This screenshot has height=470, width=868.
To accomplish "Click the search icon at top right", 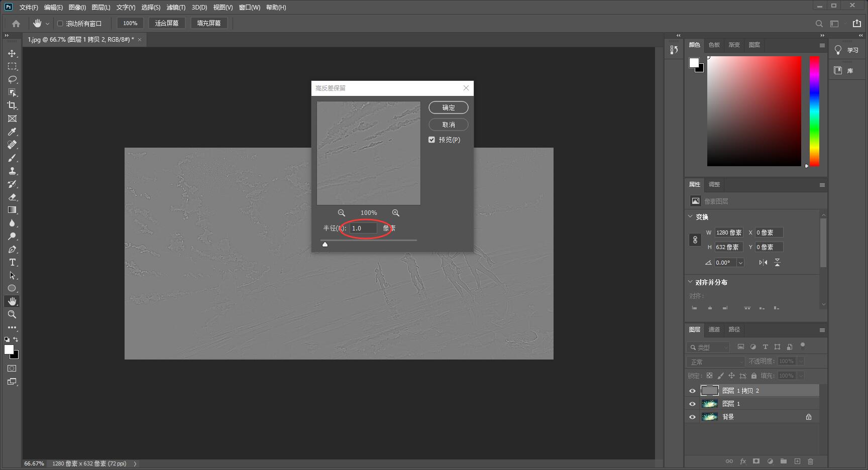I will tap(819, 24).
